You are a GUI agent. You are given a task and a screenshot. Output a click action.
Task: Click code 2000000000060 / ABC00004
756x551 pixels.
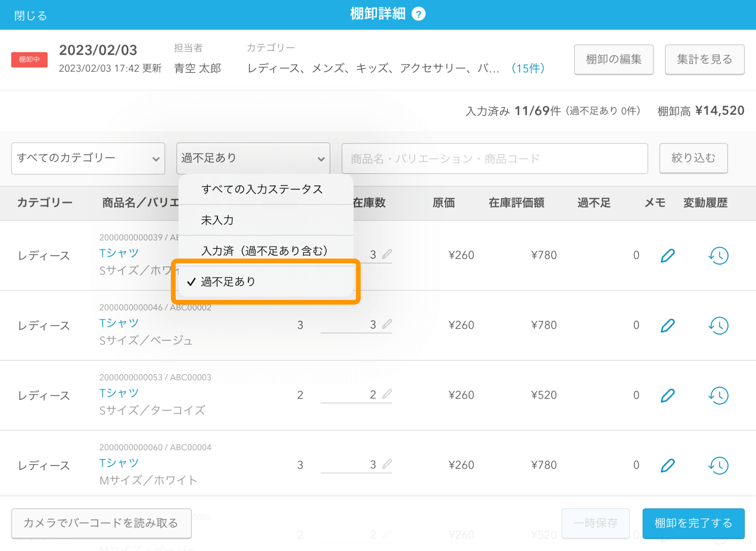click(155, 447)
